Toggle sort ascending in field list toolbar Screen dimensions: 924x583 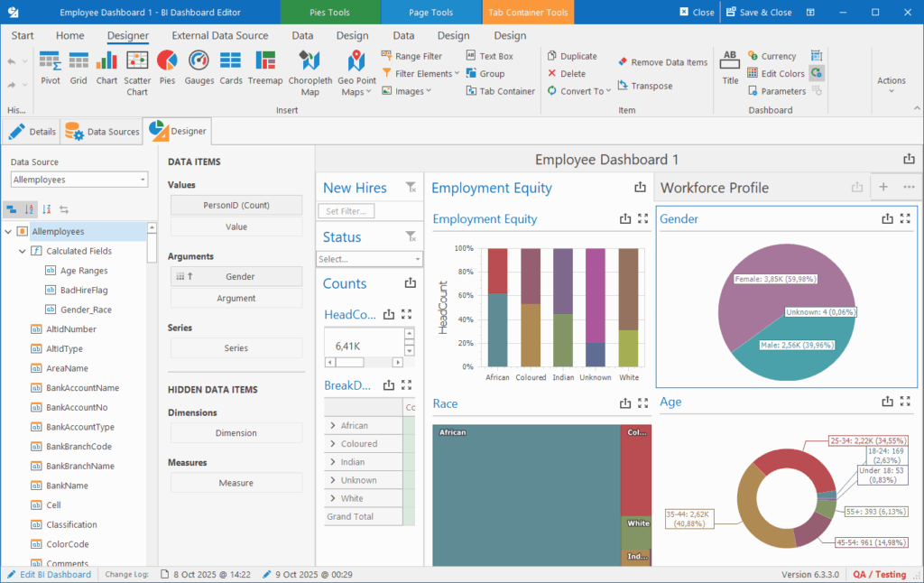tap(29, 209)
